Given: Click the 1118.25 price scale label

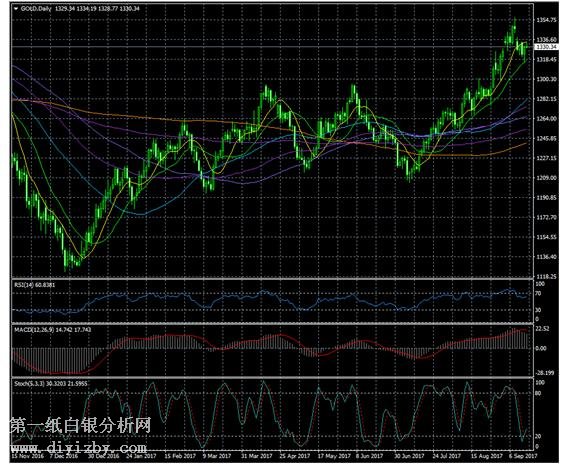Looking at the screenshot, I should [546, 277].
